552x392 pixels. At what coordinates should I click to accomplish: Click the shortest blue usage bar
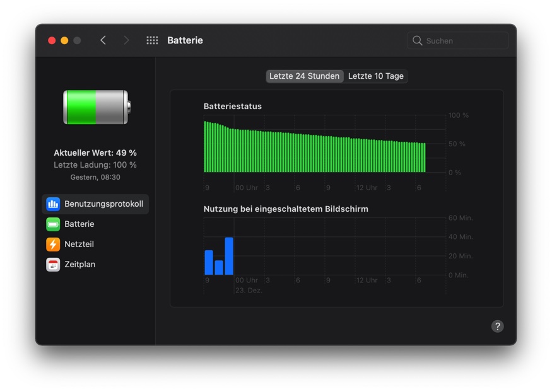(x=219, y=267)
